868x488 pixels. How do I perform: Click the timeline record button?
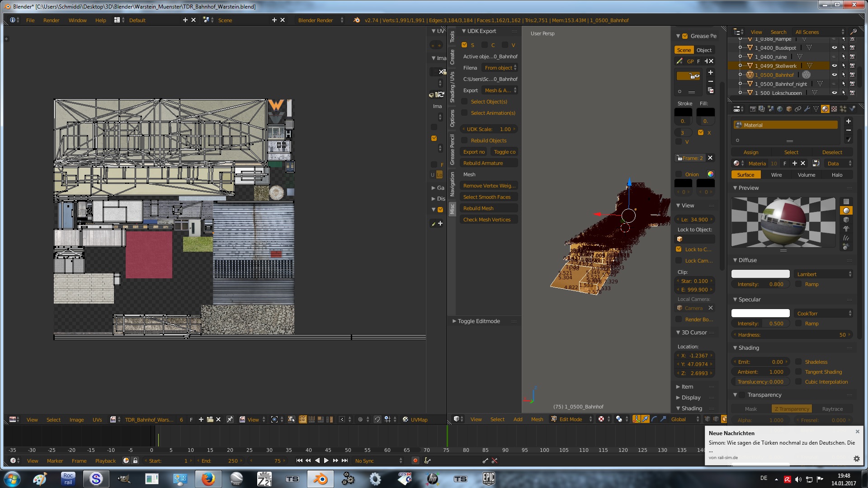[x=415, y=460]
